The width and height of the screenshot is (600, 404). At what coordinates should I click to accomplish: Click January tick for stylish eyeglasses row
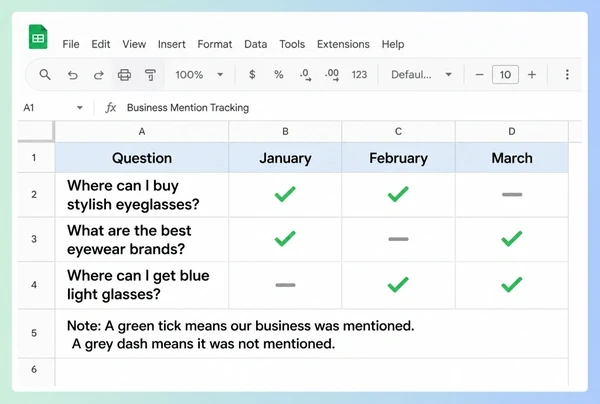coord(285,194)
